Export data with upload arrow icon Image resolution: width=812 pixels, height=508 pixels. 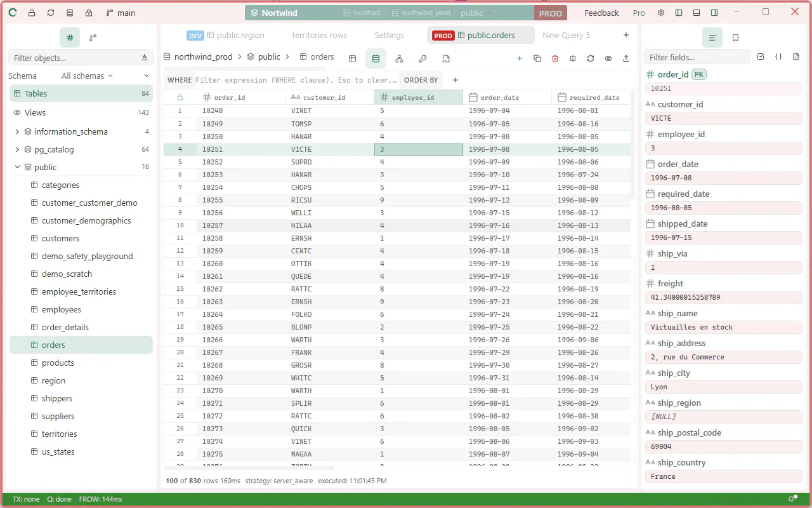coord(626,58)
